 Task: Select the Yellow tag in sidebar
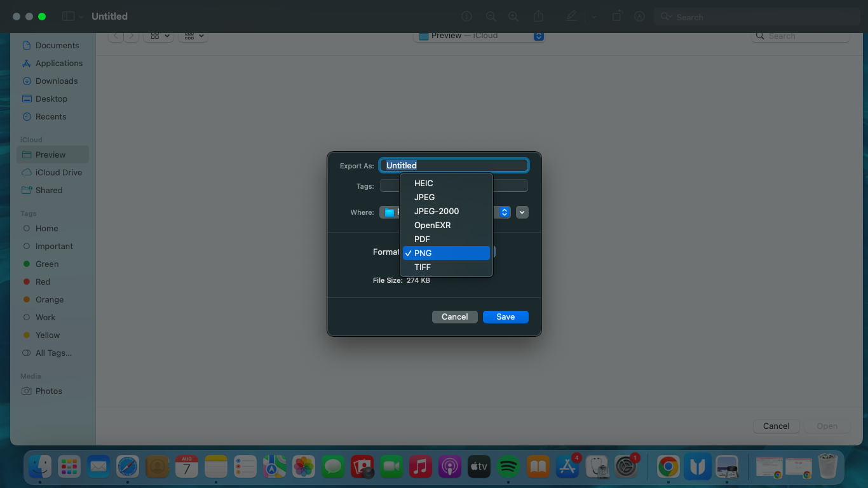pos(52,335)
